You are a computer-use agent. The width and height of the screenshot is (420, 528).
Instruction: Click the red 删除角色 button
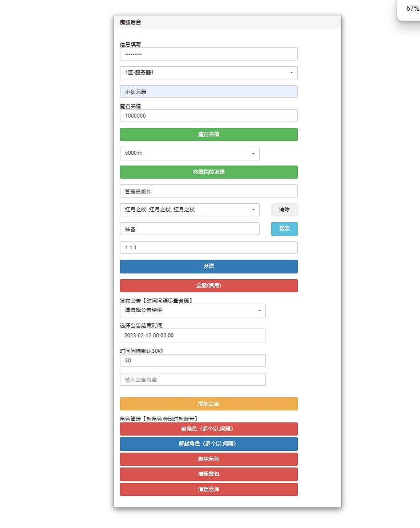point(209,460)
